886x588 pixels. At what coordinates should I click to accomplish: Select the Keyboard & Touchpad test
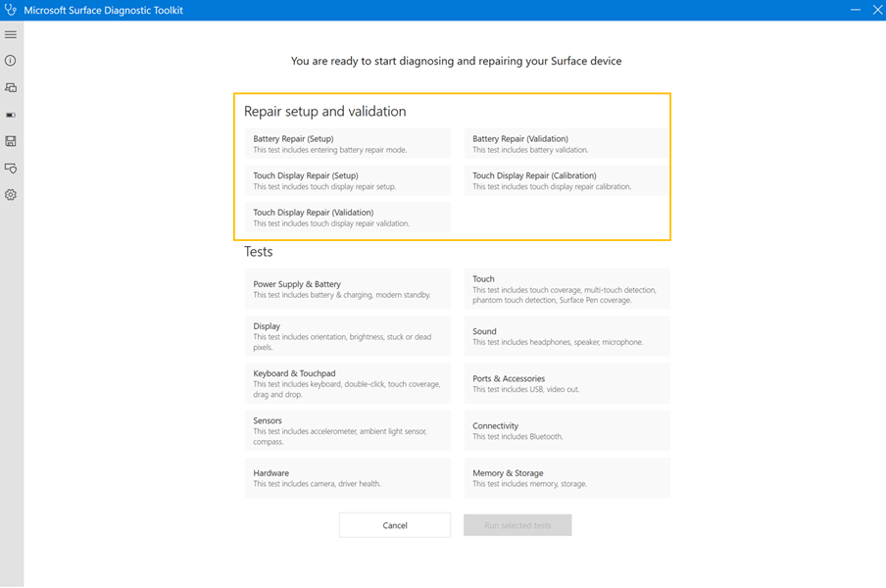tap(348, 382)
